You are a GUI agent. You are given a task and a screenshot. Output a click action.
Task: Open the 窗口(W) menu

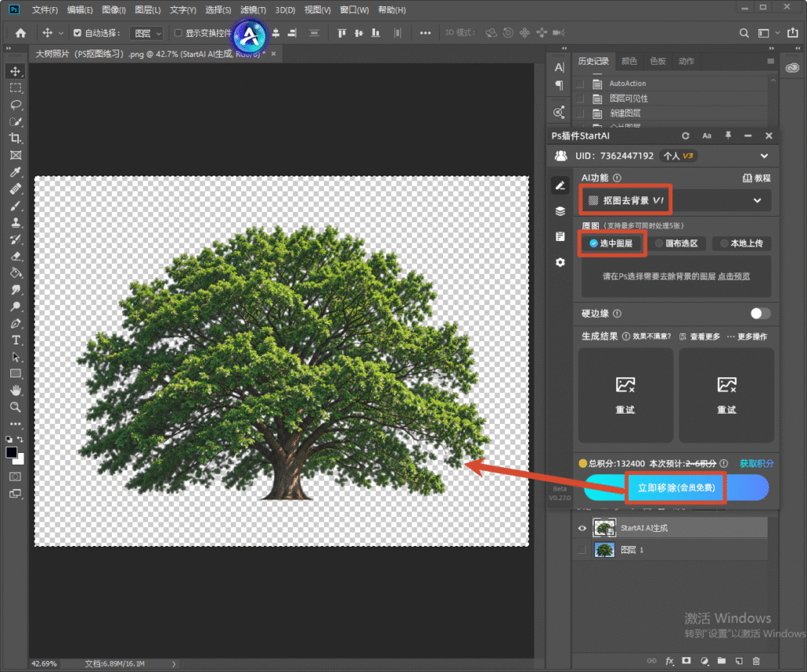tap(355, 9)
